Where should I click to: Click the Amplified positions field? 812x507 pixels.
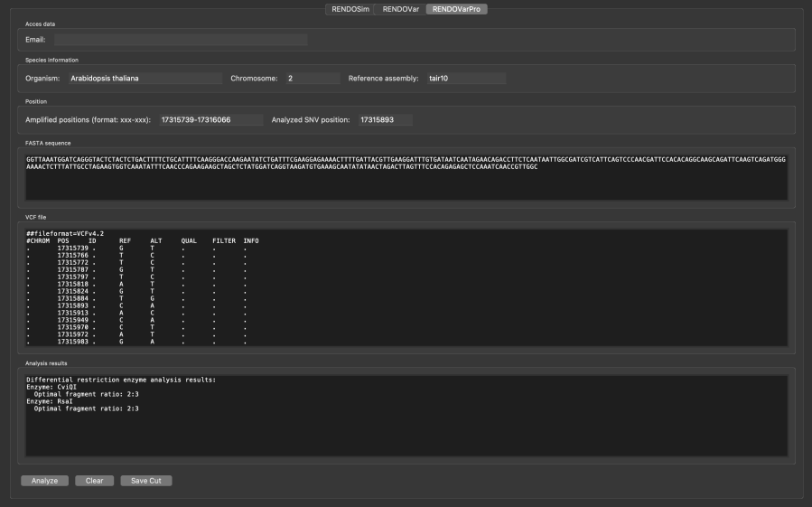click(x=210, y=119)
